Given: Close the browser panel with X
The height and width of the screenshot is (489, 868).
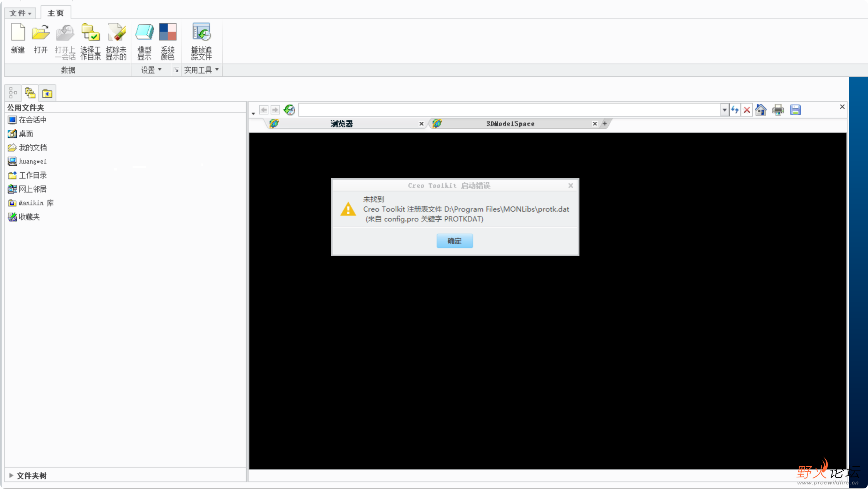Looking at the screenshot, I should pyautogui.click(x=842, y=107).
